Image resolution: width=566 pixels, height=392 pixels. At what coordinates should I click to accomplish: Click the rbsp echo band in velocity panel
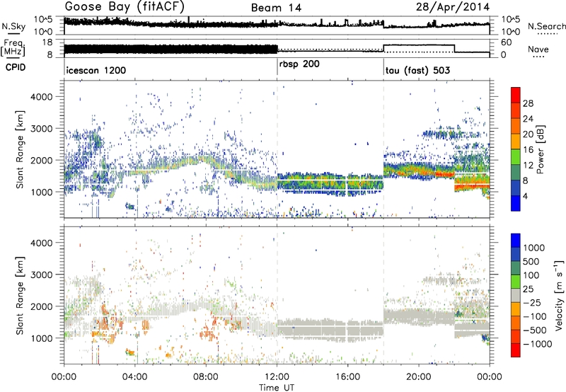[330, 330]
